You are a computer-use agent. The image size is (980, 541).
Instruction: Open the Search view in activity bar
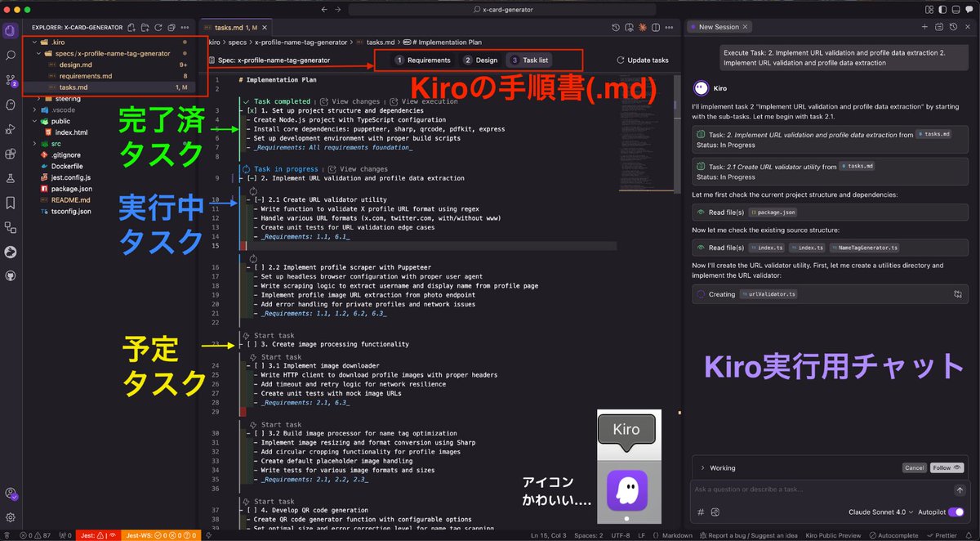10,56
